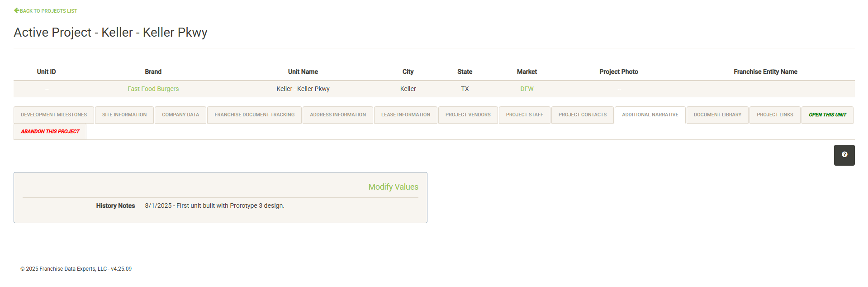868x287 pixels.
Task: Click the Additional Narrative tab
Action: click(650, 115)
